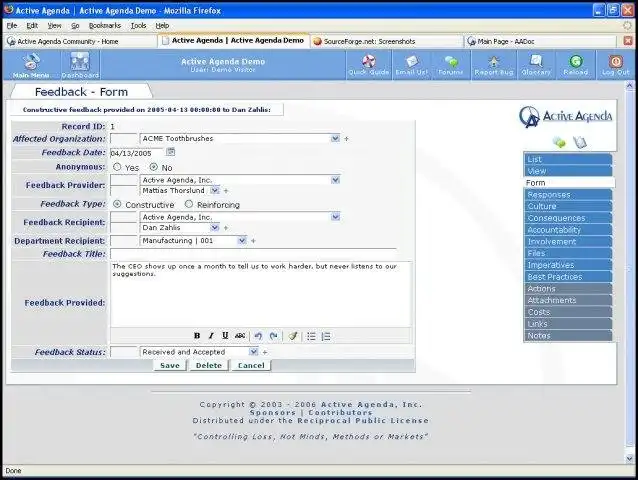Viewport: 638px width, 480px height.
Task: Open Best Practices in the side navigation
Action: [x=568, y=277]
